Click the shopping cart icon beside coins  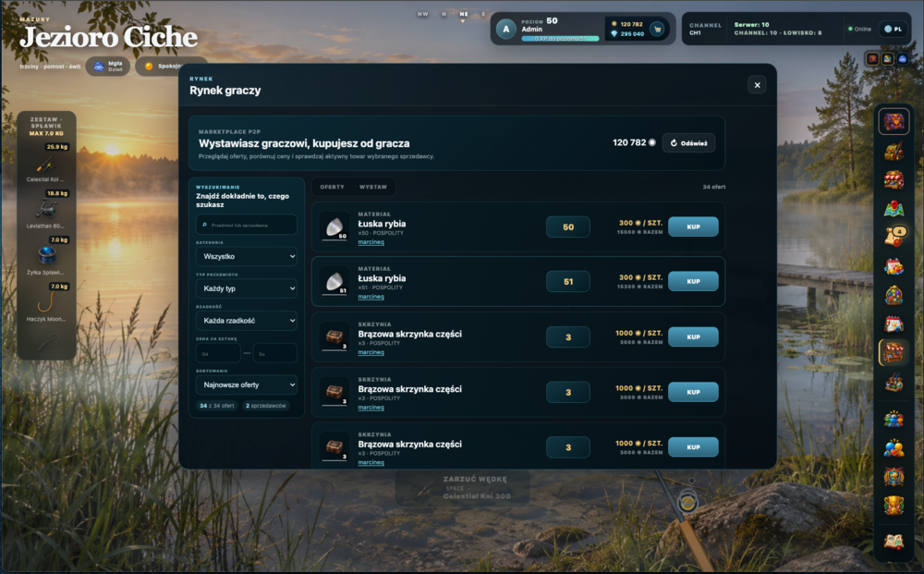point(657,29)
